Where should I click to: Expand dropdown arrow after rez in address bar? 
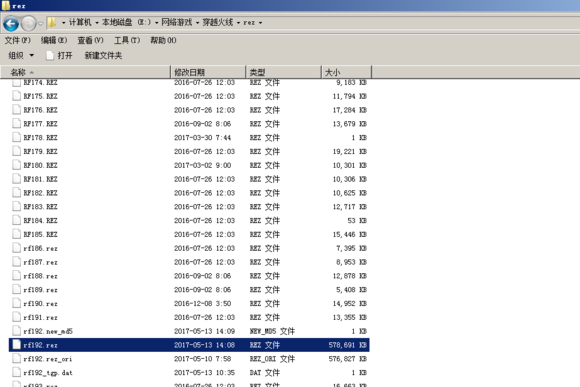tap(260, 23)
